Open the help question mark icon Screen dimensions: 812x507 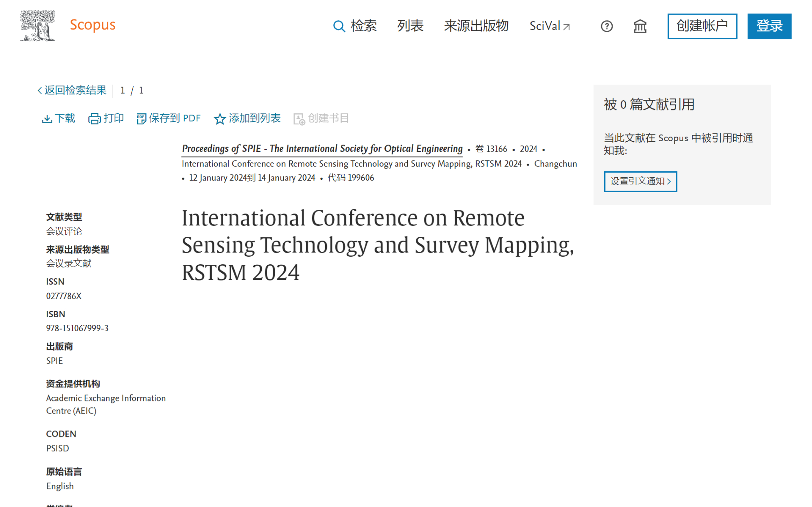point(606,26)
